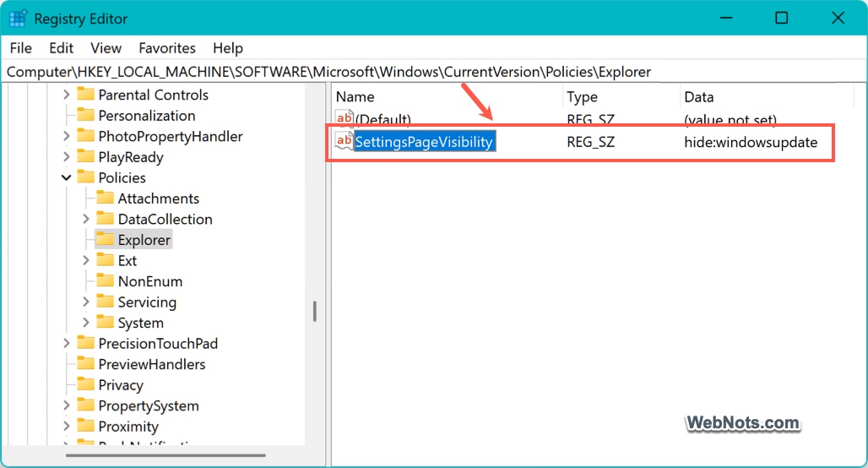This screenshot has width=868, height=468.
Task: Click the PrecisionTouchPad folder icon
Action: [85, 342]
